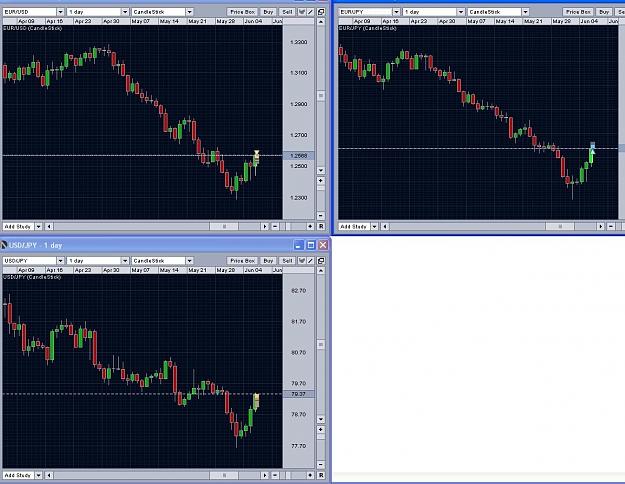Click horizontal zoom-in plus under EUR/USD chart

[x=310, y=226]
